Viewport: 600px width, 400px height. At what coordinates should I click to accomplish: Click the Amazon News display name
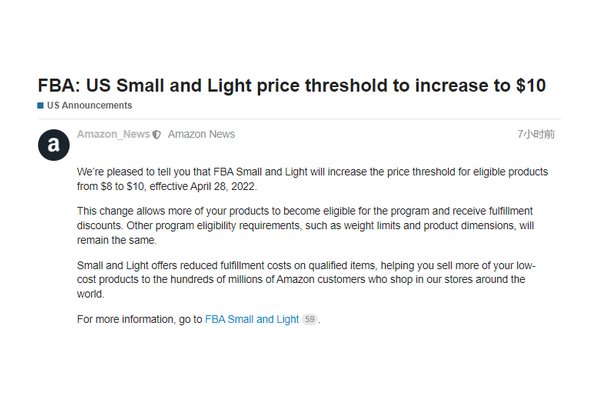click(x=201, y=134)
